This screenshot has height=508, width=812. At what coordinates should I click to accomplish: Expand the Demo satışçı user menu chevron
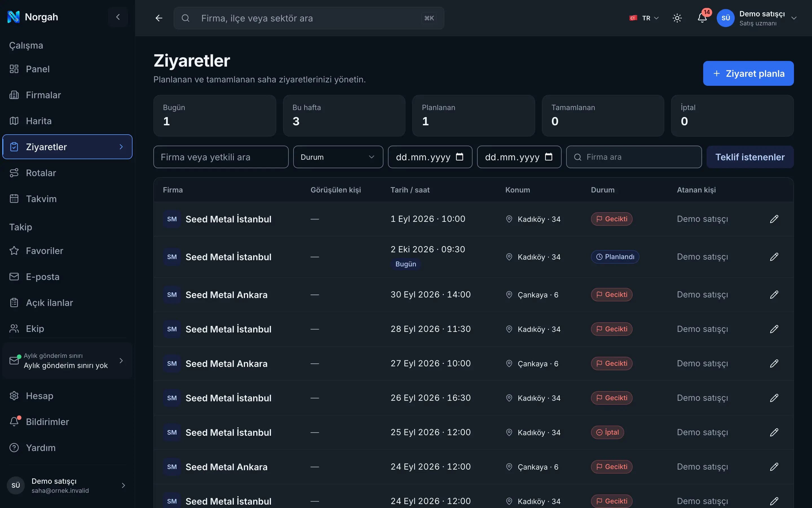794,18
